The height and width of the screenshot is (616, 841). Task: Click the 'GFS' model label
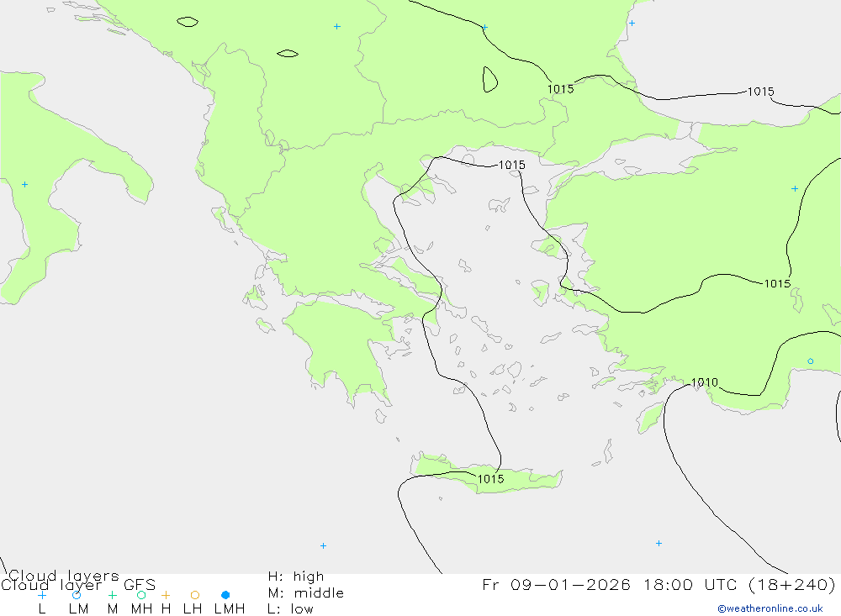tap(140, 585)
